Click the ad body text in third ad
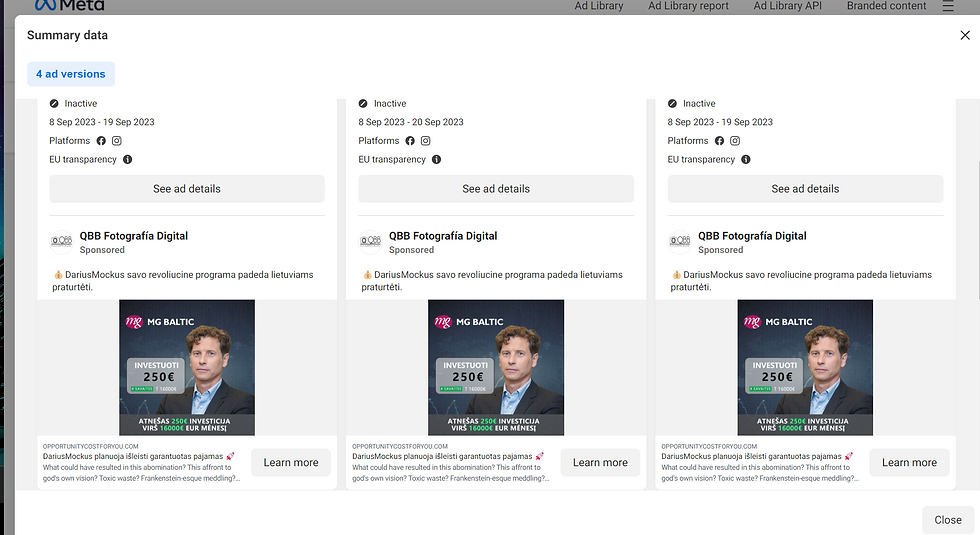Image resolution: width=980 pixels, height=535 pixels. tap(801, 281)
